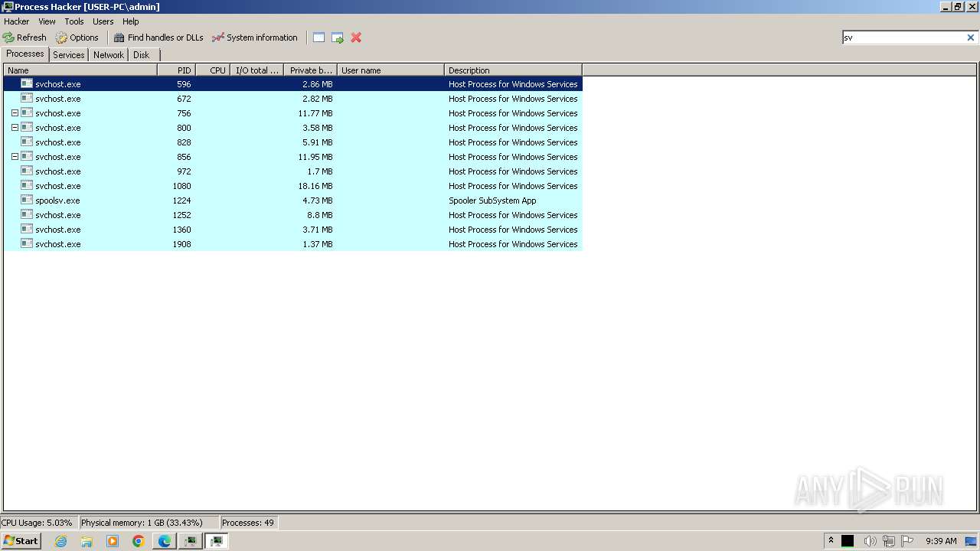This screenshot has width=980, height=551.
Task: Select the spoolsv.exe process row
Action: click(x=293, y=201)
